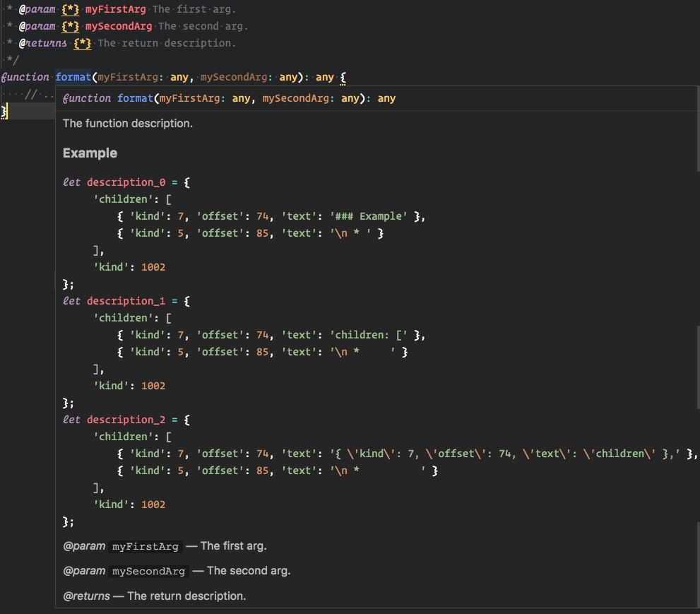This screenshot has height=614, width=700.
Task: Click the mySecondArg badge in the hover
Action: [x=148, y=571]
